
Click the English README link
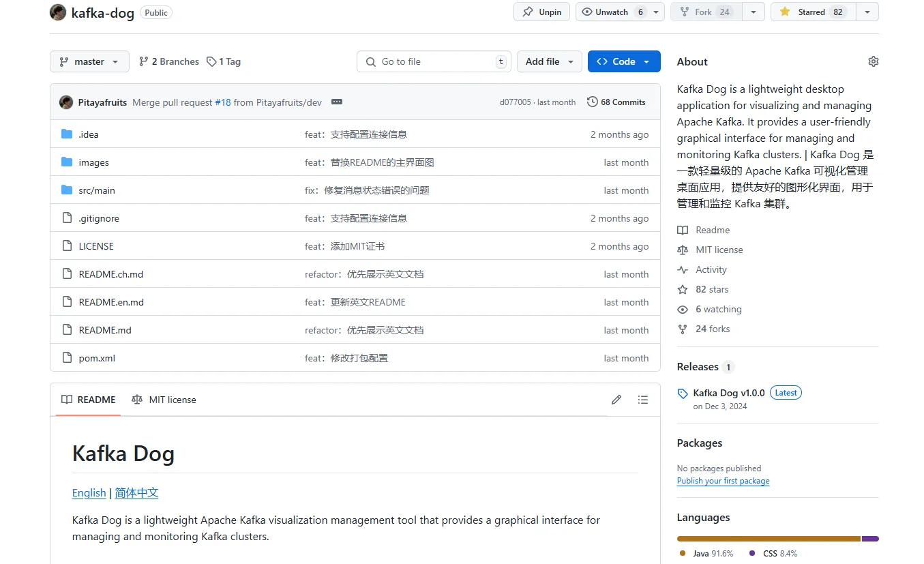tap(89, 492)
